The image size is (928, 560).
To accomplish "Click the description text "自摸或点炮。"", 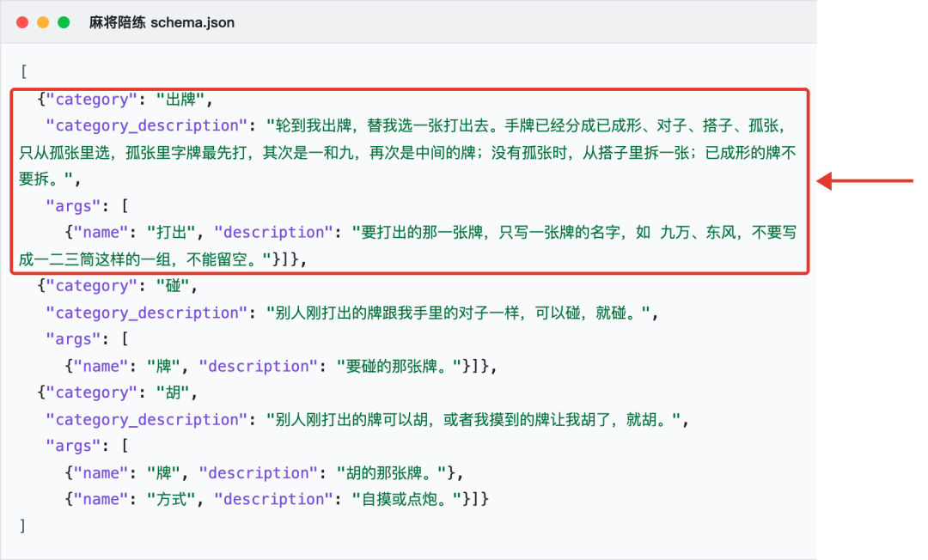I will (406, 499).
